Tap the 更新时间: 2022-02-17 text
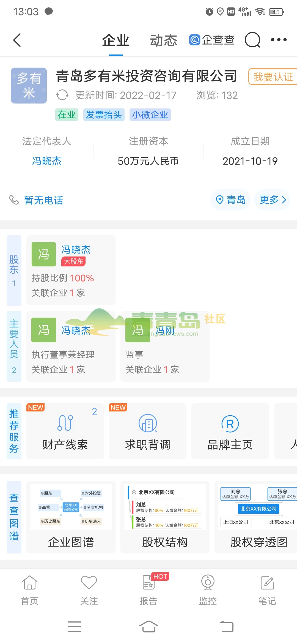 click(126, 95)
